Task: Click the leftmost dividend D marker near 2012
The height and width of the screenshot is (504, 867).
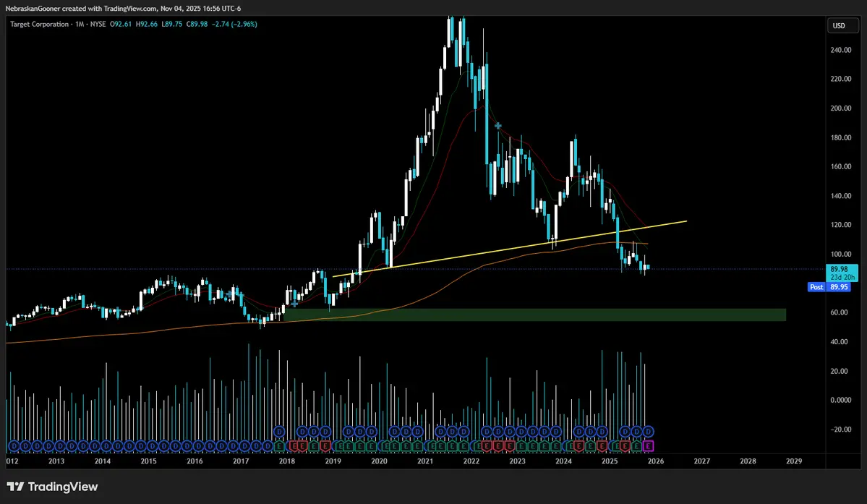Action: pyautogui.click(x=14, y=445)
